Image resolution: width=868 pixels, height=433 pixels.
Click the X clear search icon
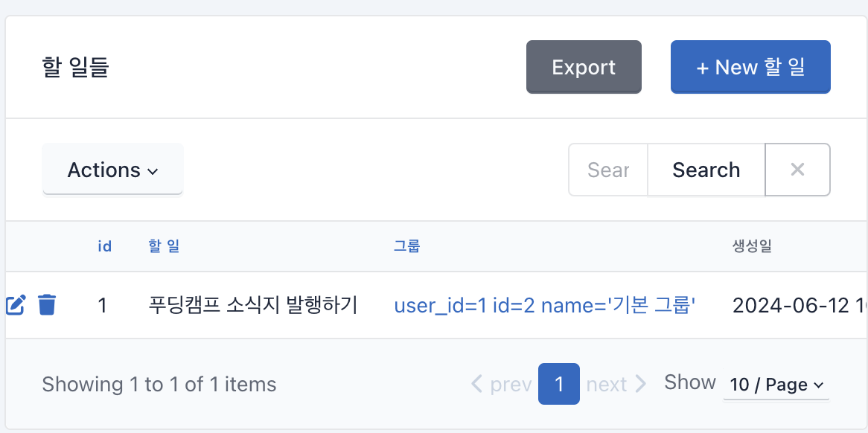tap(797, 170)
